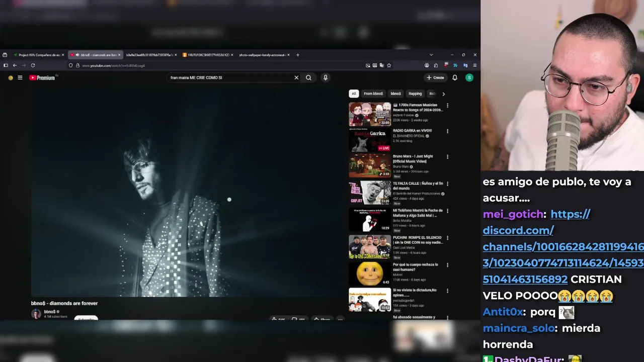Open options for RADIO GARKA video
The height and width of the screenshot is (362, 644).
click(x=447, y=131)
